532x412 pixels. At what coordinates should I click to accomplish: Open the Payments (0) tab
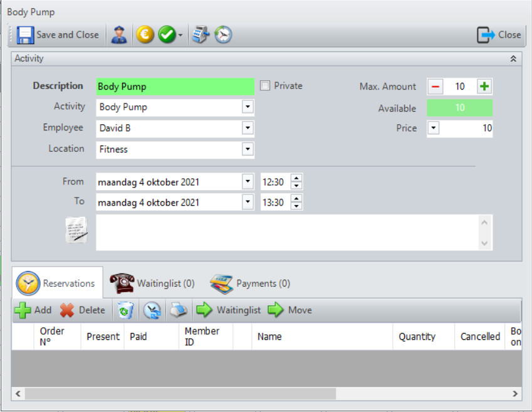(x=250, y=283)
